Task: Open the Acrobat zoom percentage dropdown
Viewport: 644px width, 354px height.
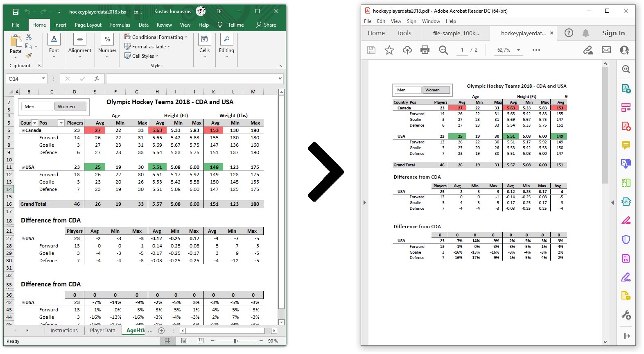Action: (x=518, y=50)
